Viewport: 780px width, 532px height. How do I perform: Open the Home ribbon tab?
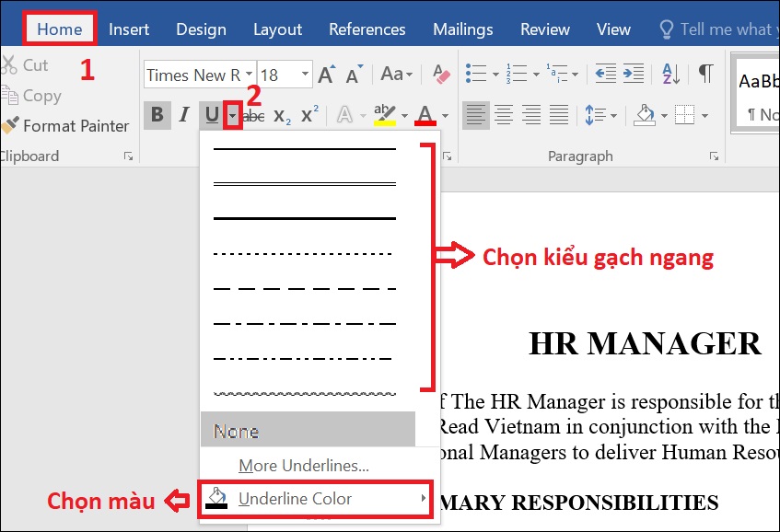[x=59, y=29]
